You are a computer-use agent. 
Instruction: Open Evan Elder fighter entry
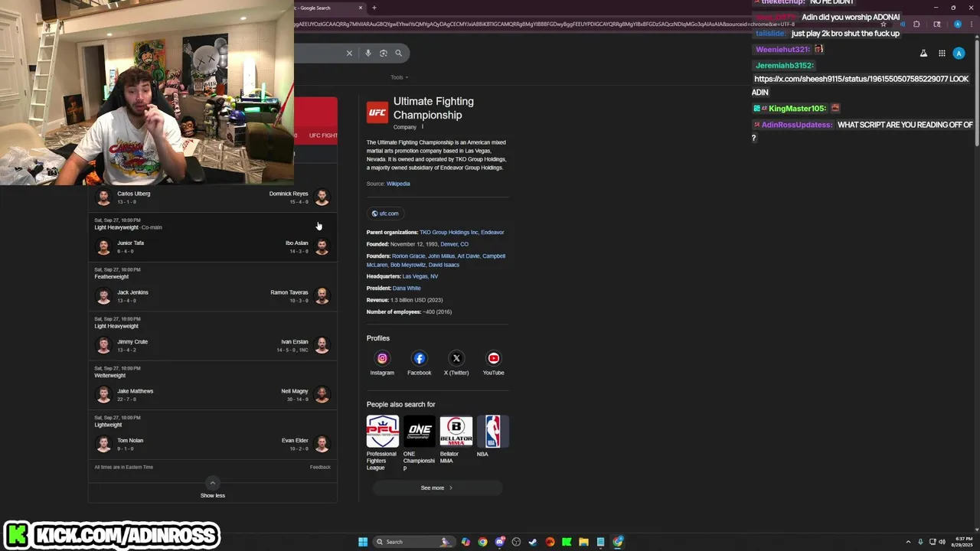305,444
